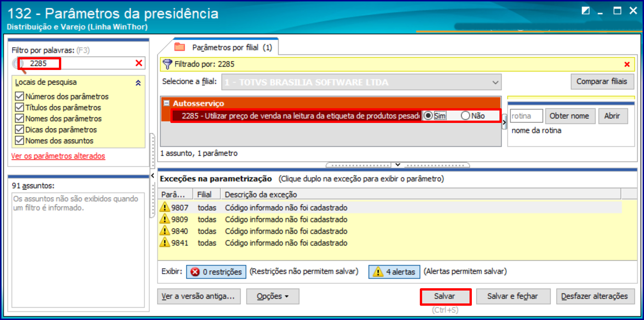Click '1 assunto, 1 parâmetro' status text
This screenshot has height=320, width=644.
click(199, 153)
